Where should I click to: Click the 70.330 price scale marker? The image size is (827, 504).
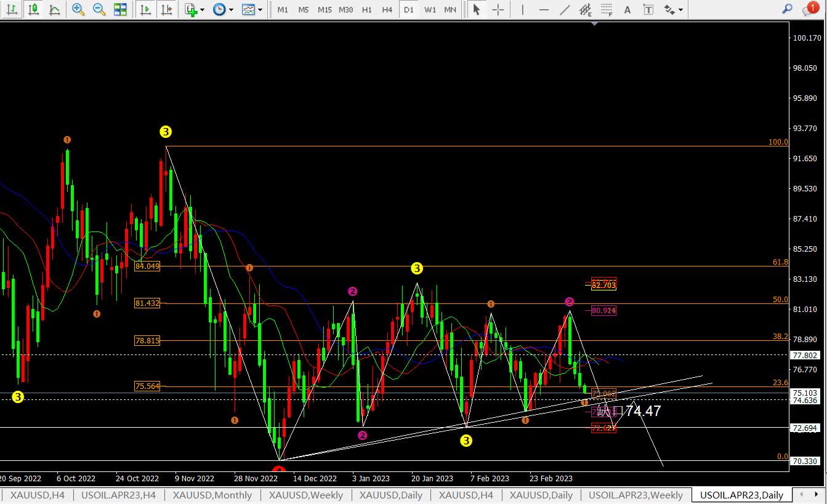pyautogui.click(x=805, y=461)
